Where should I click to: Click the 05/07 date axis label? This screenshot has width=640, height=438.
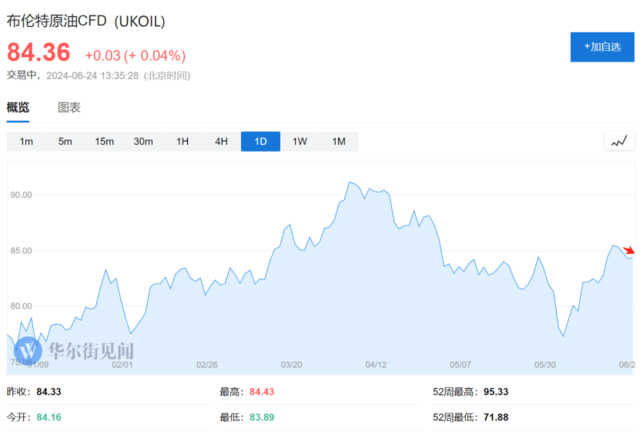point(460,365)
